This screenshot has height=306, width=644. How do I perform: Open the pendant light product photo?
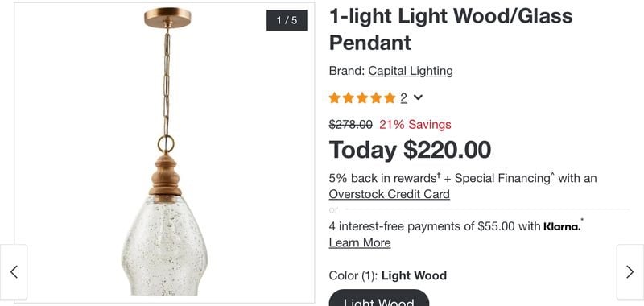point(165,153)
